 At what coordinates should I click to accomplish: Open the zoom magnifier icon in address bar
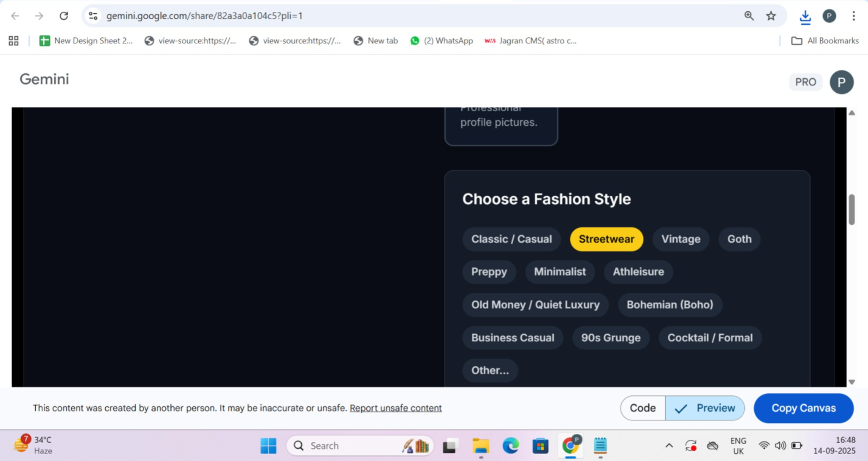749,16
